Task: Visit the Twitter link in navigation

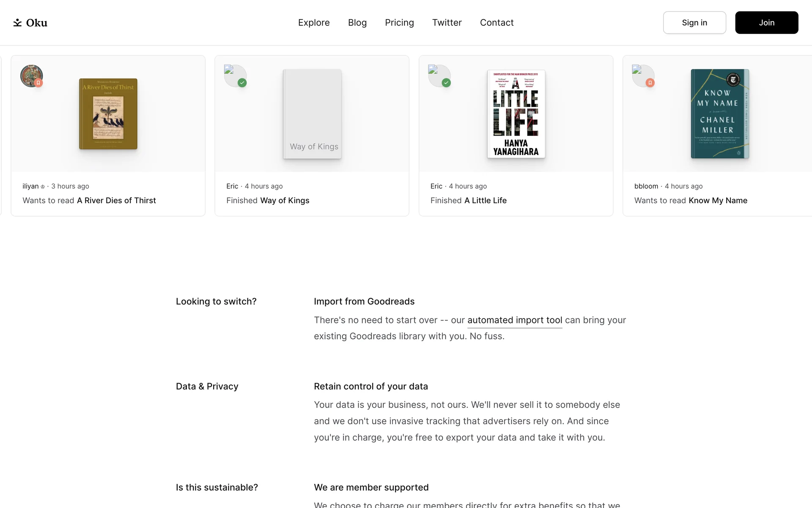Action: pyautogui.click(x=447, y=22)
